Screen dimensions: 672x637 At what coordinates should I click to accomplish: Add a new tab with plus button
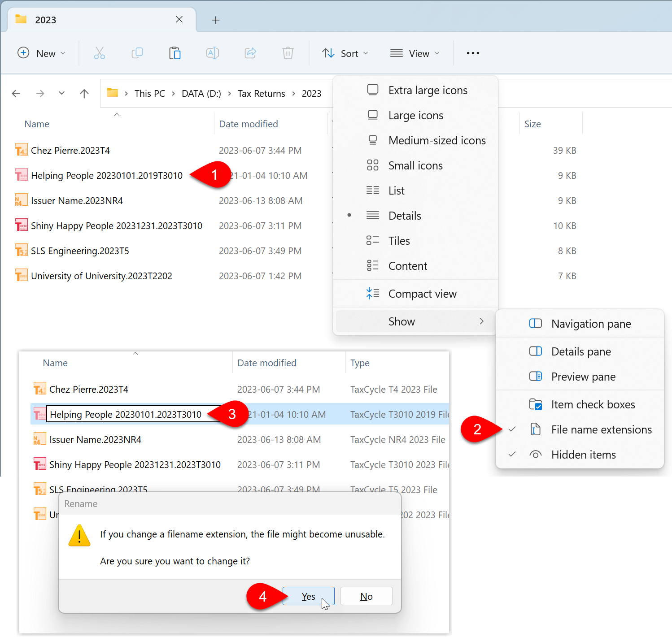pyautogui.click(x=216, y=20)
